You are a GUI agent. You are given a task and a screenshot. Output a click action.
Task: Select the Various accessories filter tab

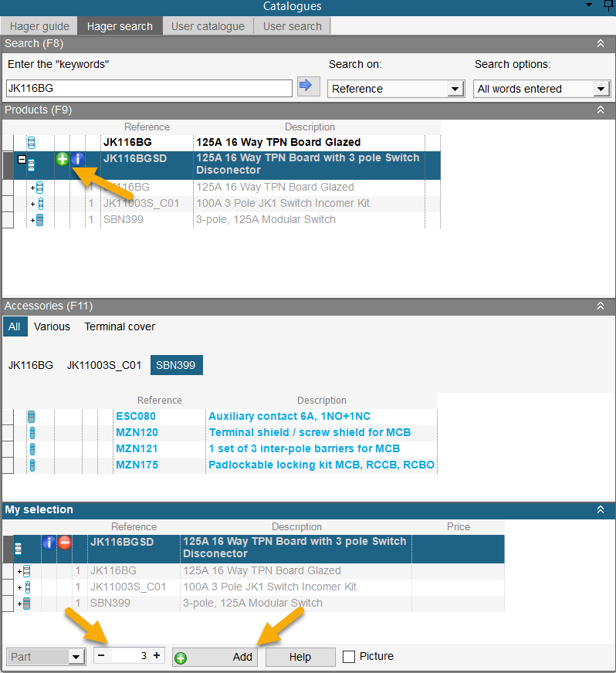pyautogui.click(x=52, y=326)
